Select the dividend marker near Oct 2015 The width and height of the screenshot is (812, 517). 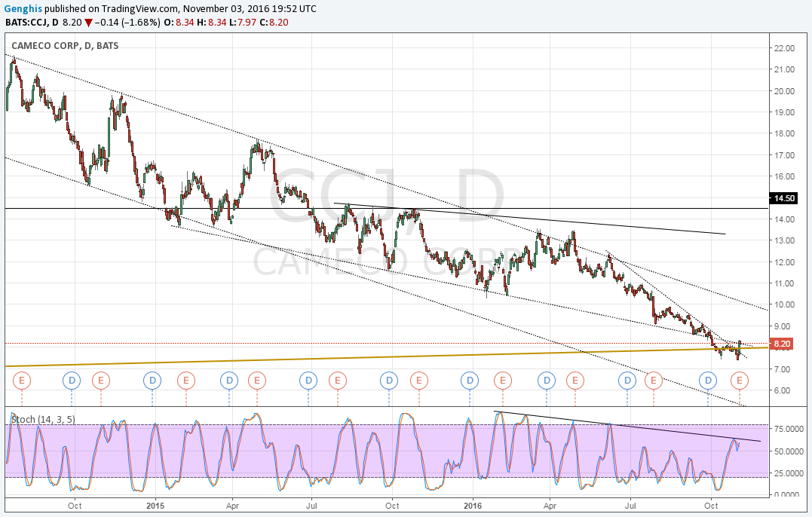pos(389,381)
